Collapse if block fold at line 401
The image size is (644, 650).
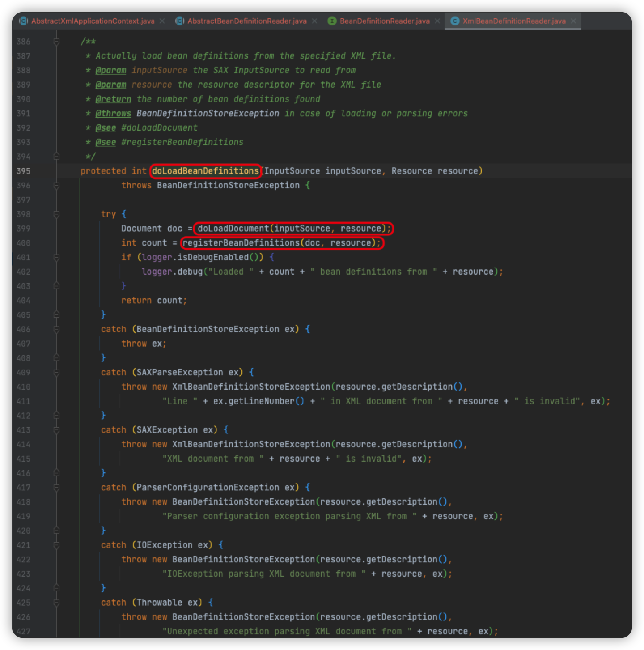[x=56, y=257]
